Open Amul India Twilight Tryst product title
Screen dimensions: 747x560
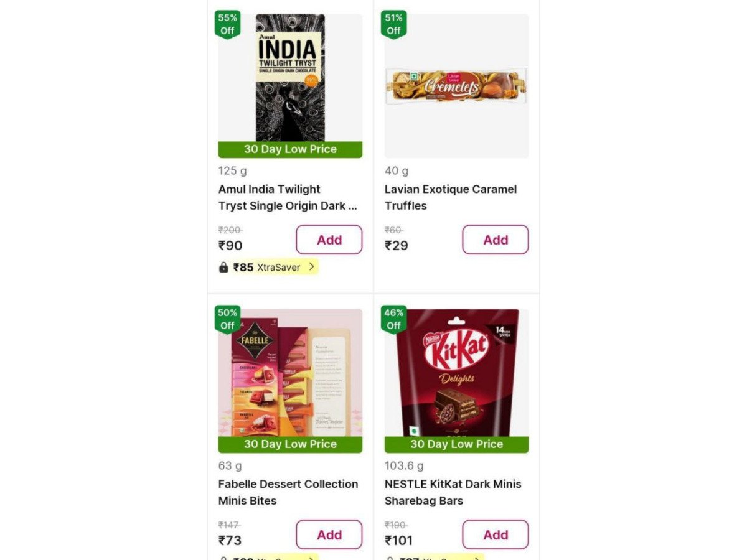pos(287,197)
